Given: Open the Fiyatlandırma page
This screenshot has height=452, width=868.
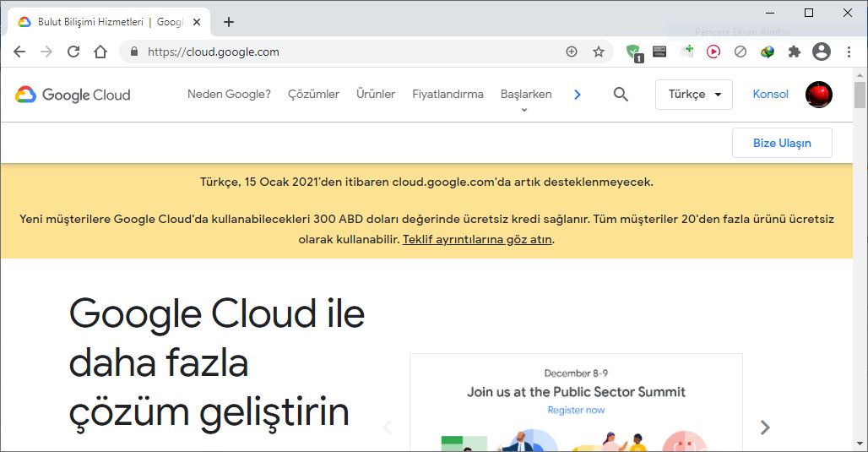Looking at the screenshot, I should point(448,94).
